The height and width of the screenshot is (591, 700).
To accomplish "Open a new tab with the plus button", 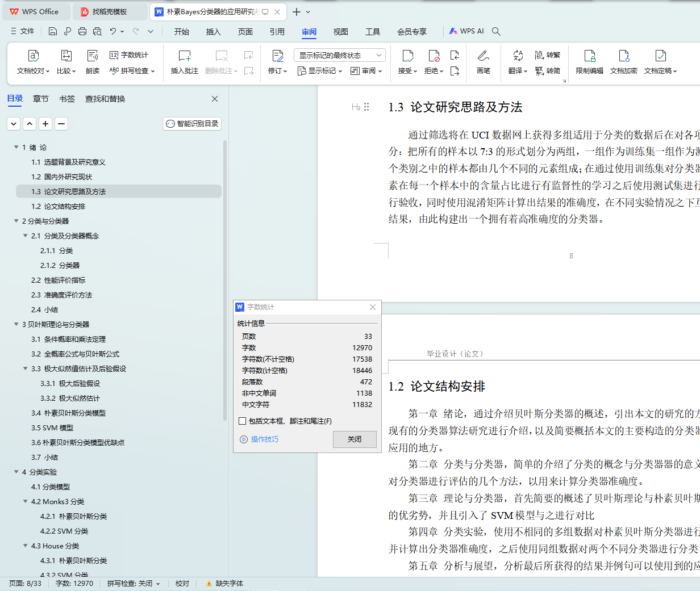I will 297,11.
